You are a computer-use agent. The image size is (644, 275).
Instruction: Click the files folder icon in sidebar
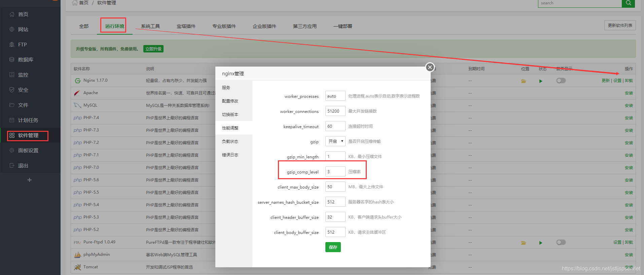[x=12, y=105]
